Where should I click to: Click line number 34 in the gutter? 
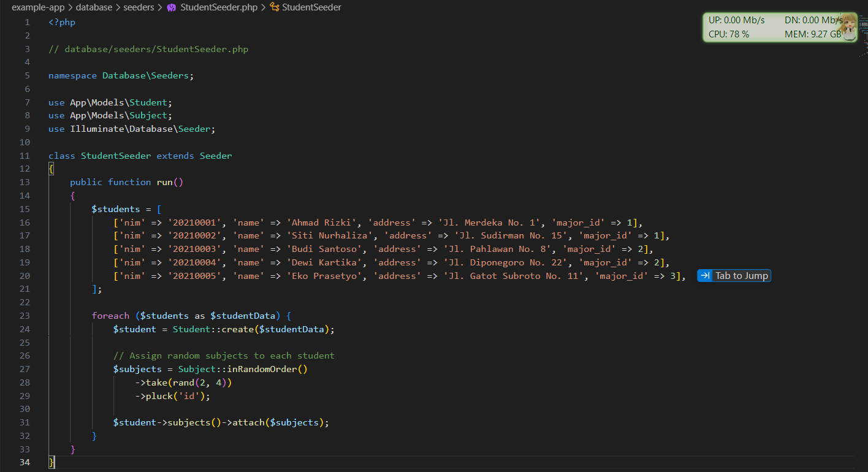[x=25, y=462]
